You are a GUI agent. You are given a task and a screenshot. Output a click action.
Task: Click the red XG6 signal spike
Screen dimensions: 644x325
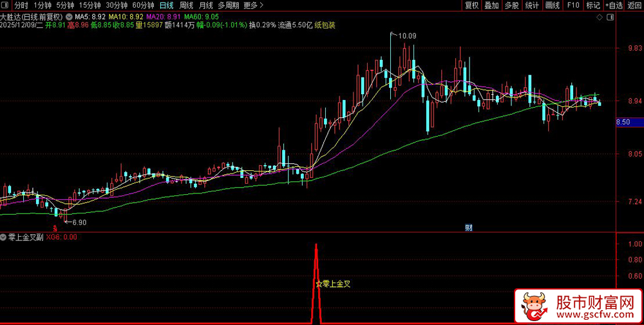(x=316, y=284)
